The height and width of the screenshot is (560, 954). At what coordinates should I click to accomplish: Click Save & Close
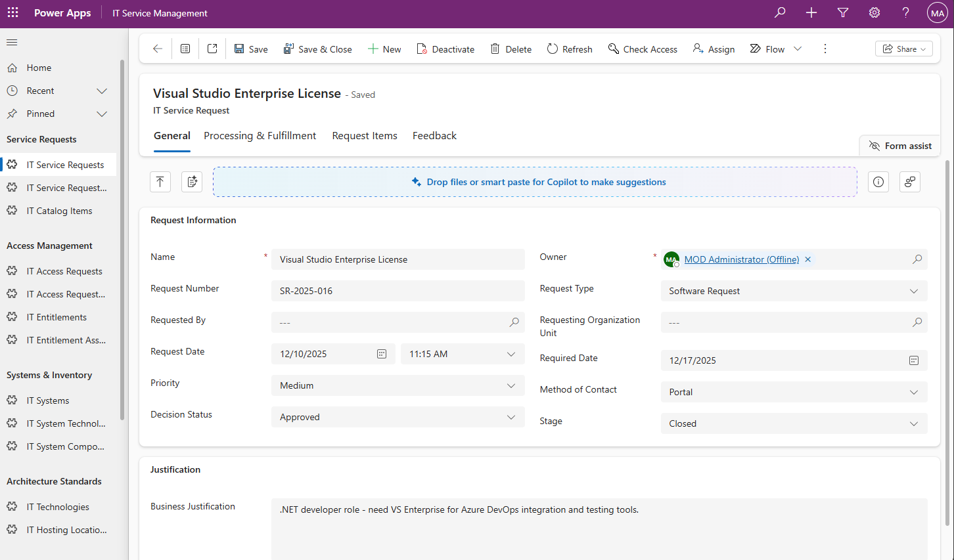(318, 49)
